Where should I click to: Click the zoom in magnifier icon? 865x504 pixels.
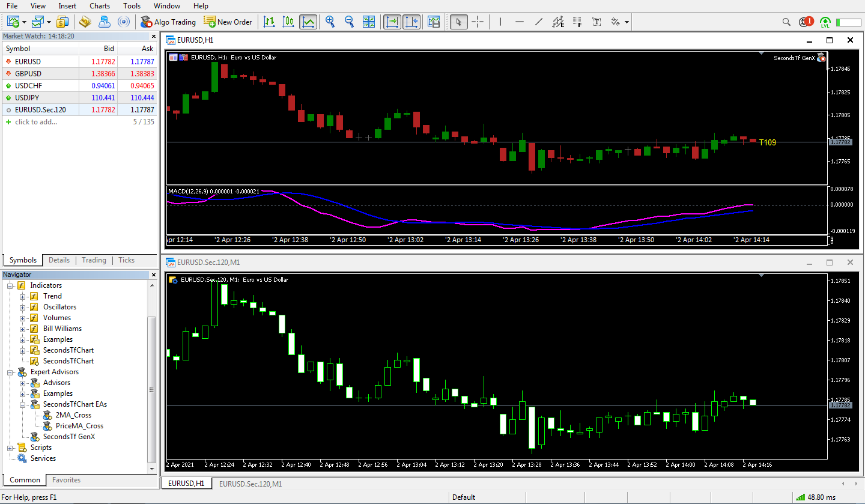point(330,22)
